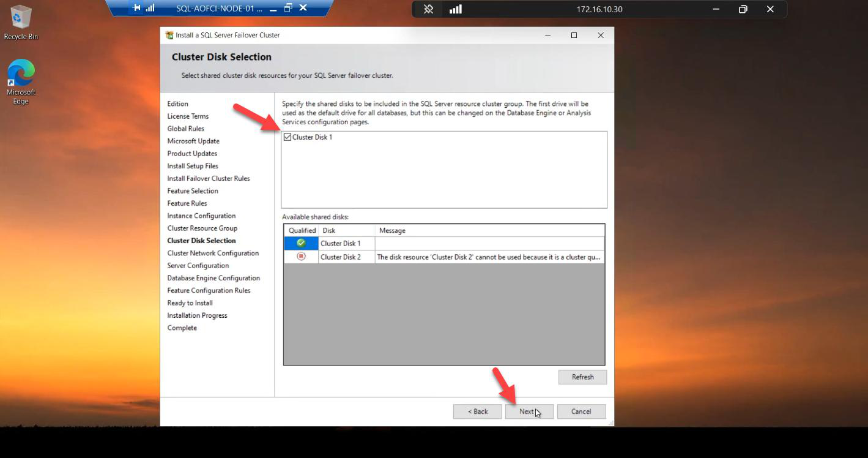Image resolution: width=868 pixels, height=458 pixels.
Task: Click the green qualified icon for Cluster Disk 1
Action: pos(301,243)
